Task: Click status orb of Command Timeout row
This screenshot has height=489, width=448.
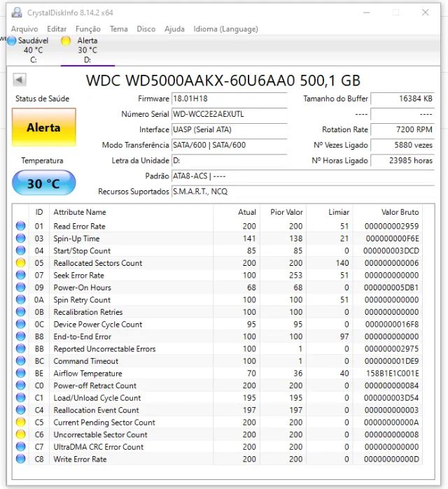Action: click(20, 361)
